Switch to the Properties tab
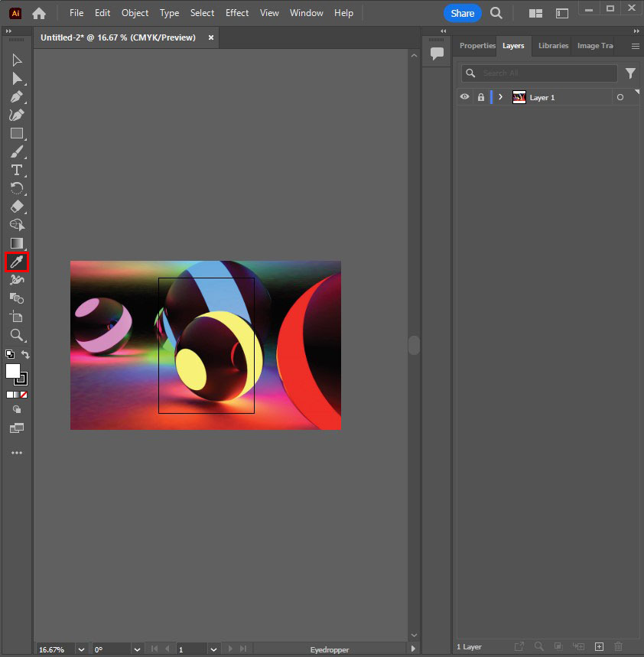 (x=477, y=46)
